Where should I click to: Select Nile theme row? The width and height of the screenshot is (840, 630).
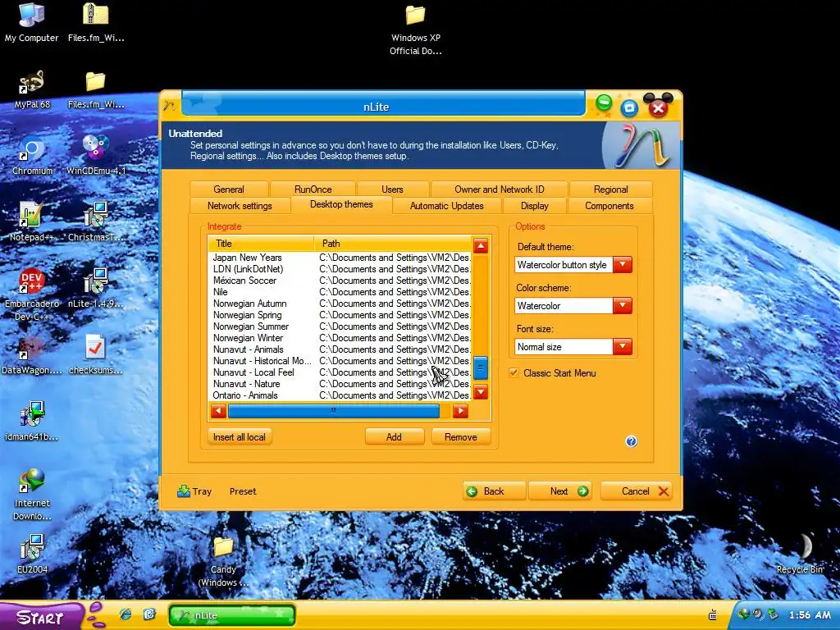pyautogui.click(x=340, y=292)
